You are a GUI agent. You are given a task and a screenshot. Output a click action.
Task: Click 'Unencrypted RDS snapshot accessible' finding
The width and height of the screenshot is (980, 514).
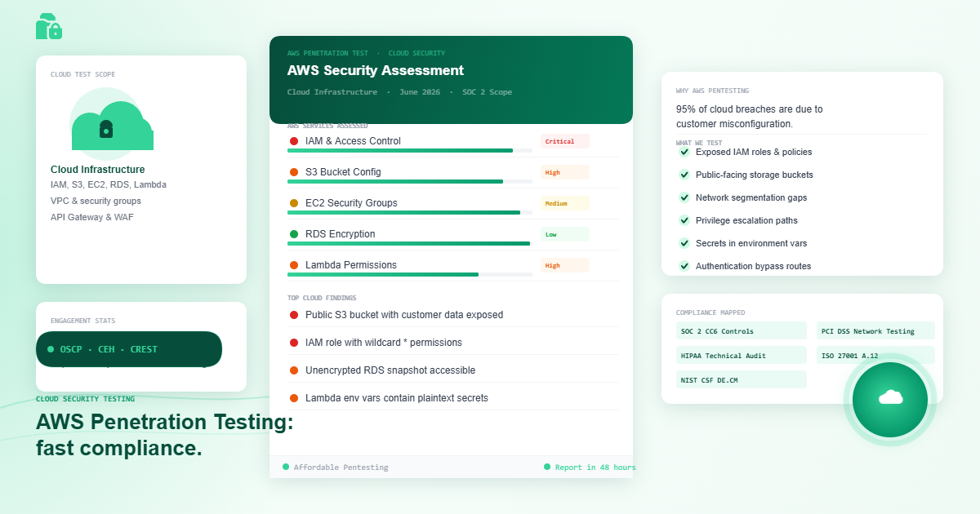tap(390, 370)
